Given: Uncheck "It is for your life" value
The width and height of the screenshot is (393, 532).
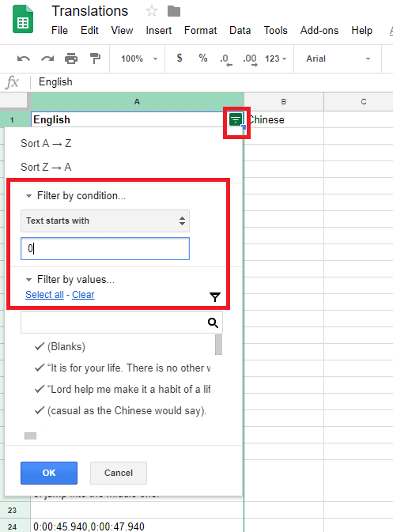Looking at the screenshot, I should point(123,368).
